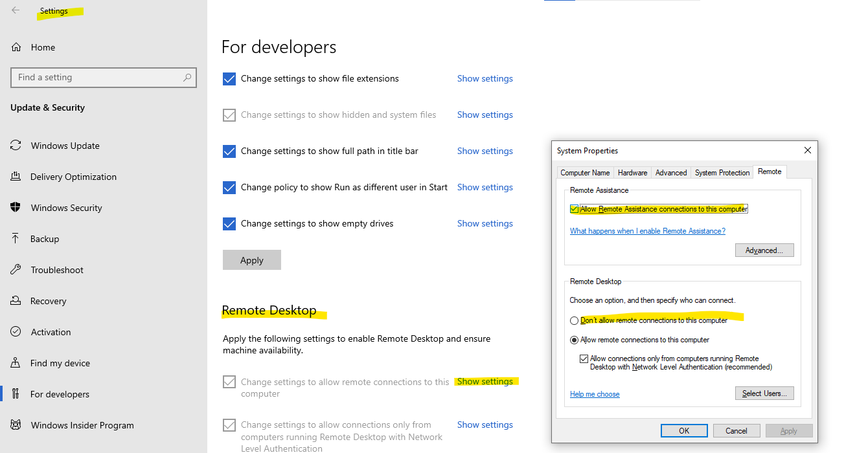Switch to the Computer Name tab

click(585, 173)
